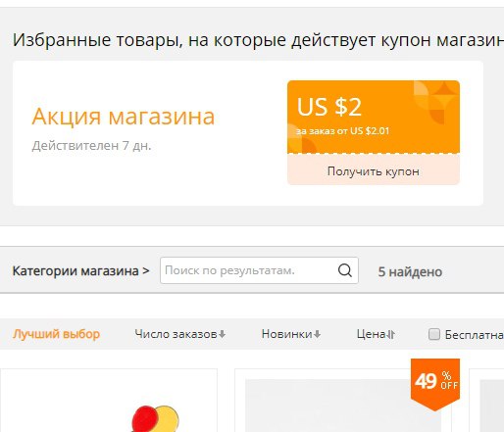Screen dimensions: 504x432
Task: Click the orange US $2 coupon
Action: (x=374, y=117)
